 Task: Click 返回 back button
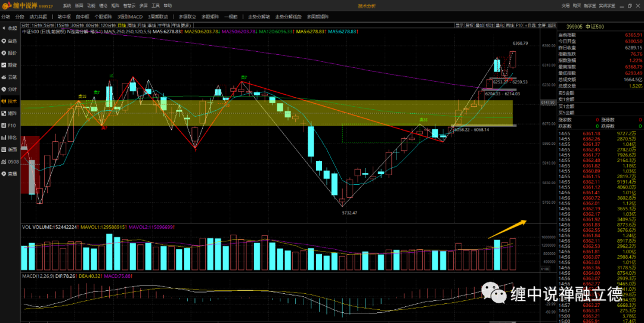(x=552, y=26)
